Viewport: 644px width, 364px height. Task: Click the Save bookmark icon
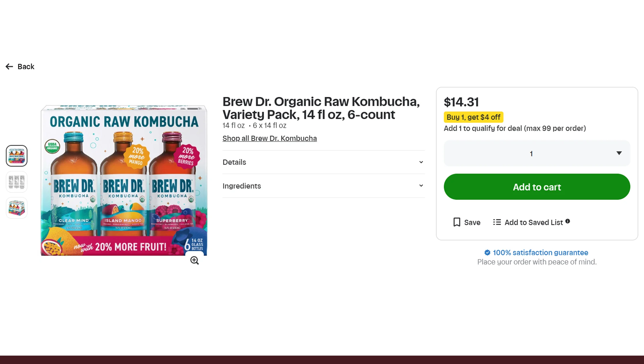click(457, 222)
